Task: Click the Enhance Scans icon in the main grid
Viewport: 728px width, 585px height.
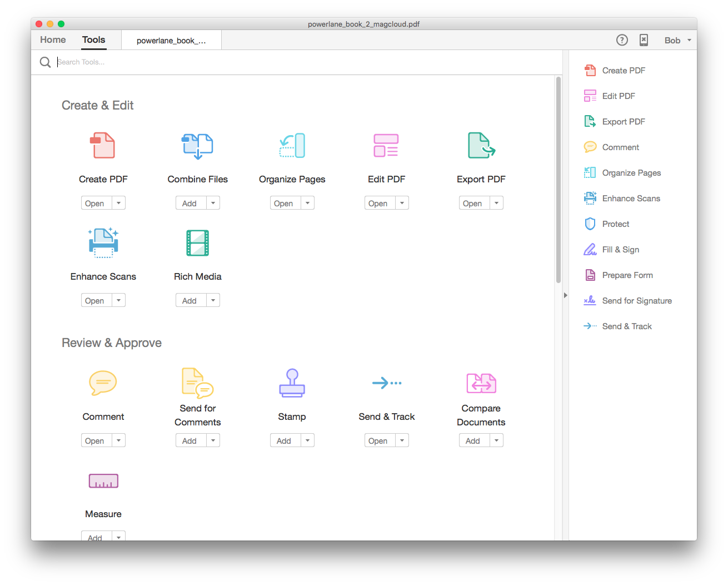Action: 103,243
